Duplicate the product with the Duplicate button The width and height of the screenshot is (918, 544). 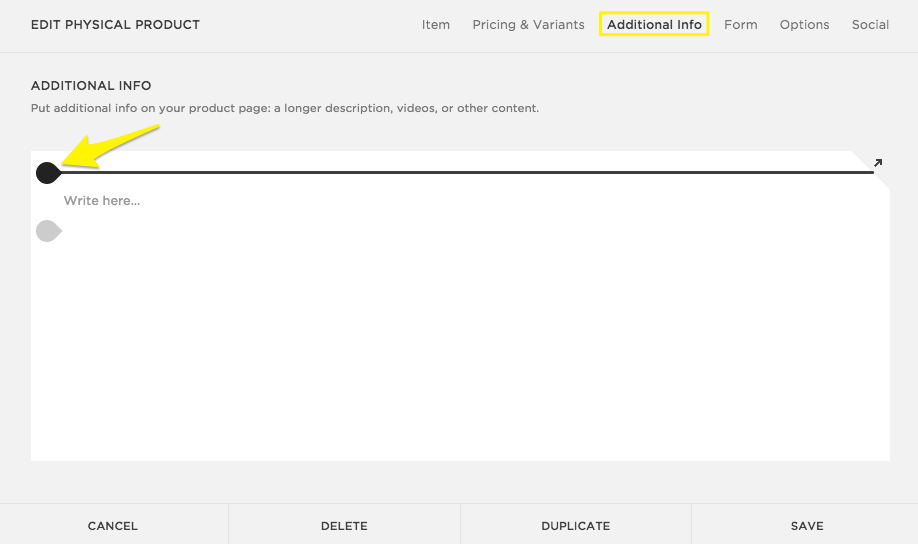pos(575,525)
